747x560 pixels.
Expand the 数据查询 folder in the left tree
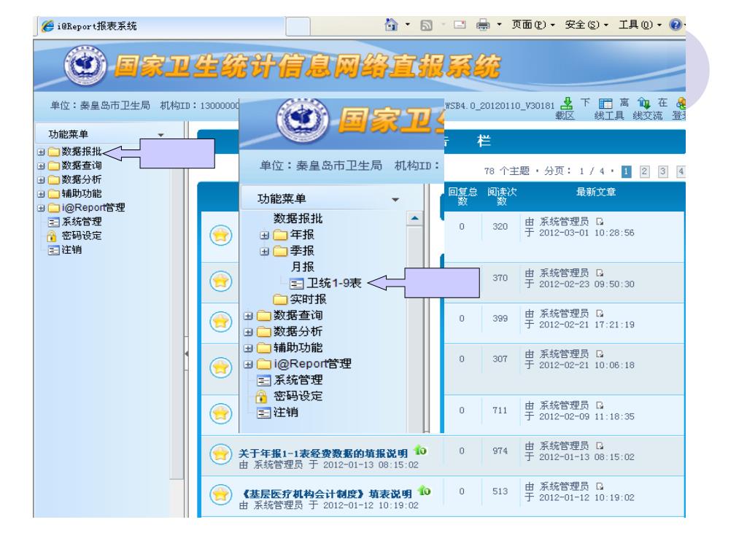[41, 166]
